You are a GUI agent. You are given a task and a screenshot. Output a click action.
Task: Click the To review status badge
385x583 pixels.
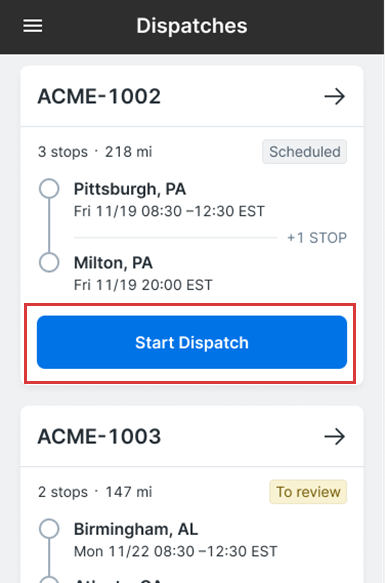(308, 492)
